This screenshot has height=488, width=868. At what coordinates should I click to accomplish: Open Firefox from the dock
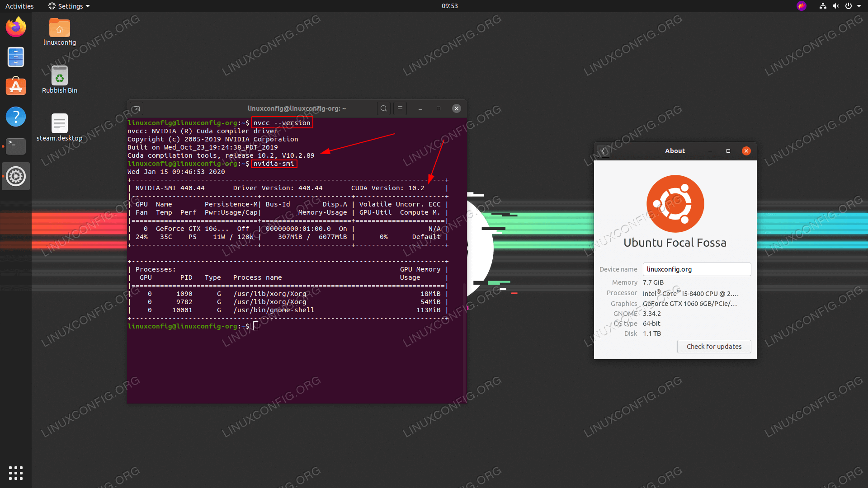(x=16, y=27)
